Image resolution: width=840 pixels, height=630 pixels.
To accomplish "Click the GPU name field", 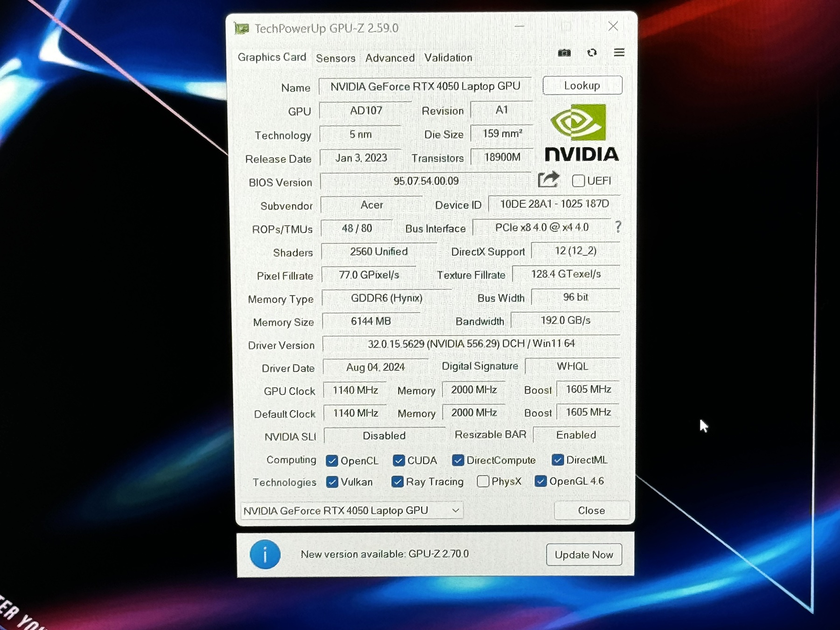I will click(425, 87).
